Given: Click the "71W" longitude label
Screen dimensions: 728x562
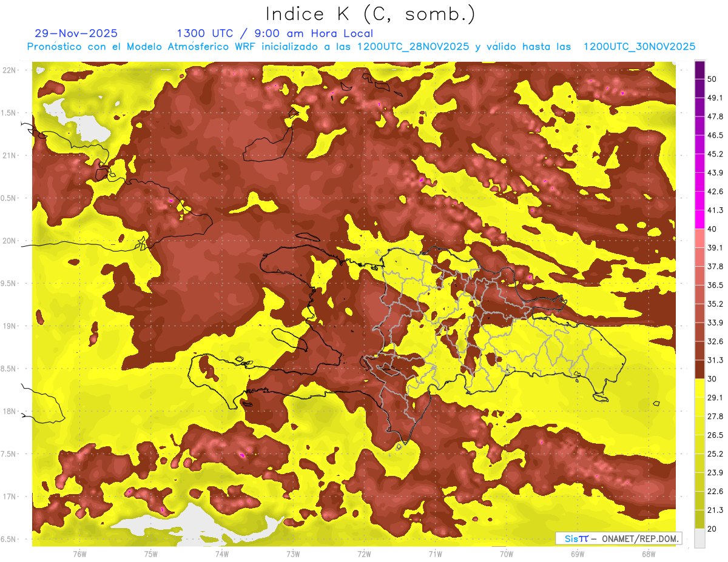Looking at the screenshot, I should (435, 554).
